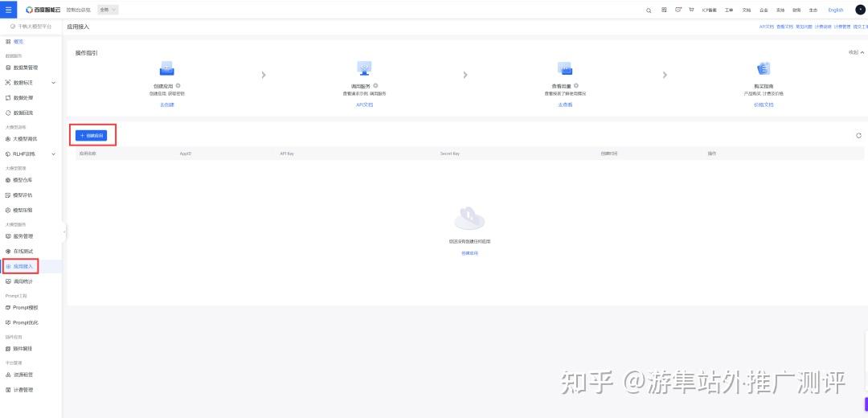This screenshot has width=868, height=418.
Task: Click the 创建应用 link below empty-state cloud
Action: (469, 253)
